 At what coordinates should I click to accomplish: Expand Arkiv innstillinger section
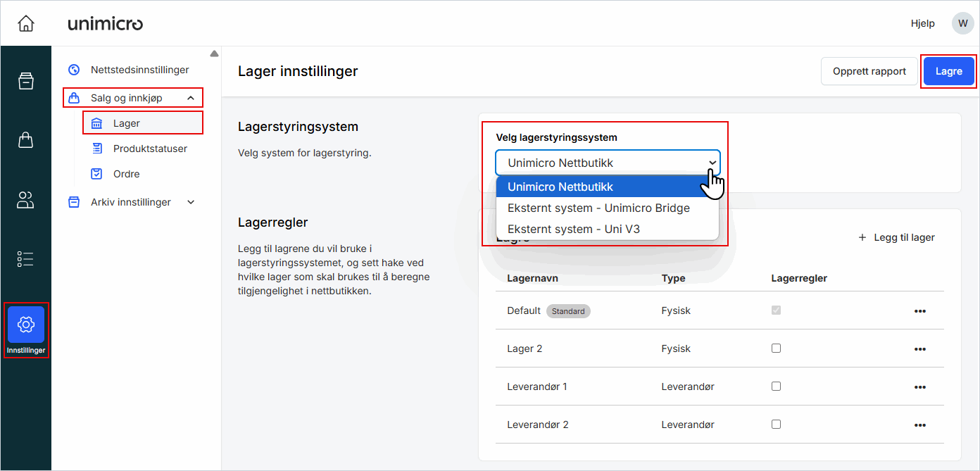(191, 202)
